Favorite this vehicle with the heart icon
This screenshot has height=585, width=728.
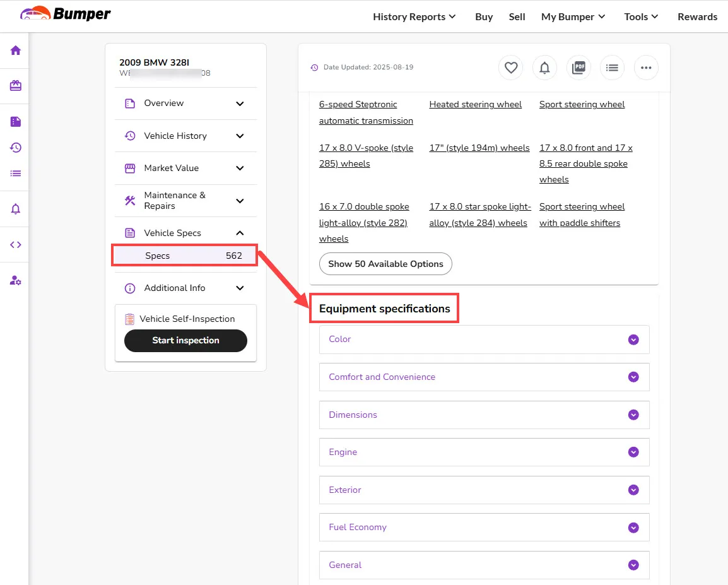click(x=510, y=68)
